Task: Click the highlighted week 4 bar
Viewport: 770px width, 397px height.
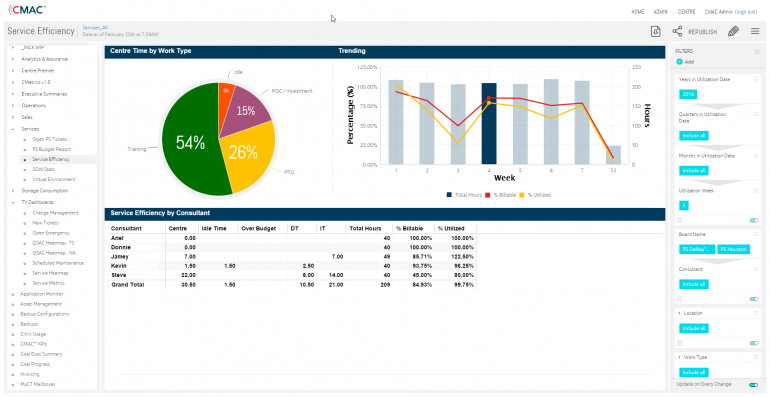Action: (x=489, y=123)
